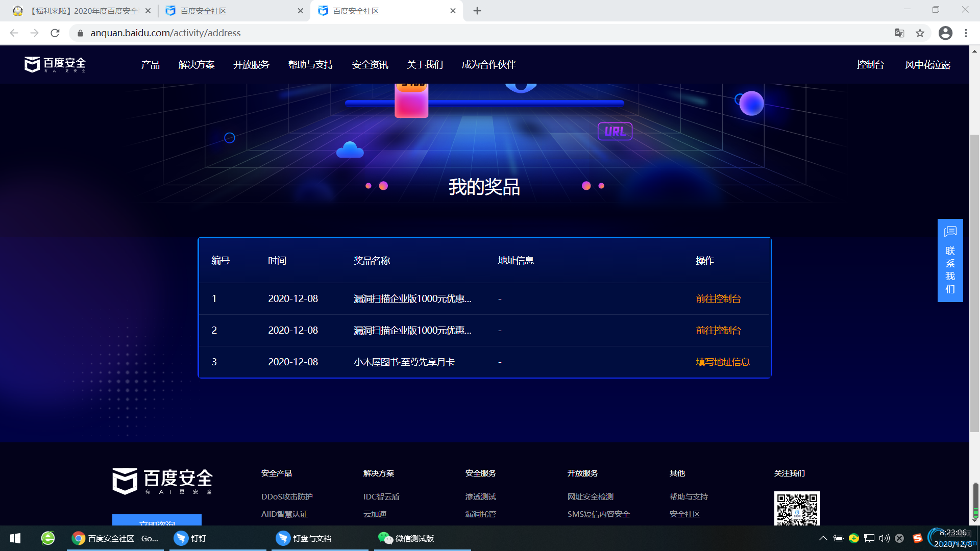Viewport: 980px width, 551px height.
Task: Open the Chrome three-dot menu
Action: tap(966, 33)
